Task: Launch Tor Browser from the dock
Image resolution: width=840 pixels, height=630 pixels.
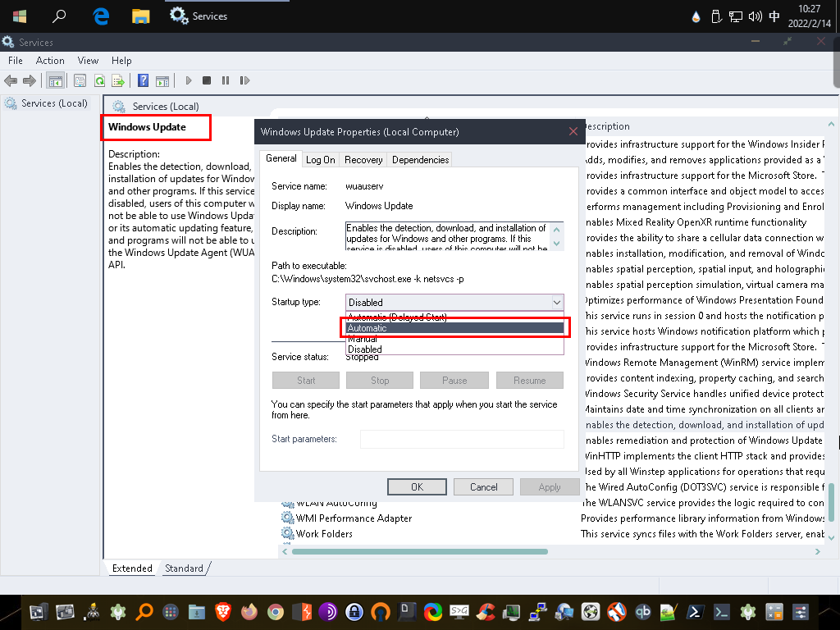Action: click(x=328, y=611)
